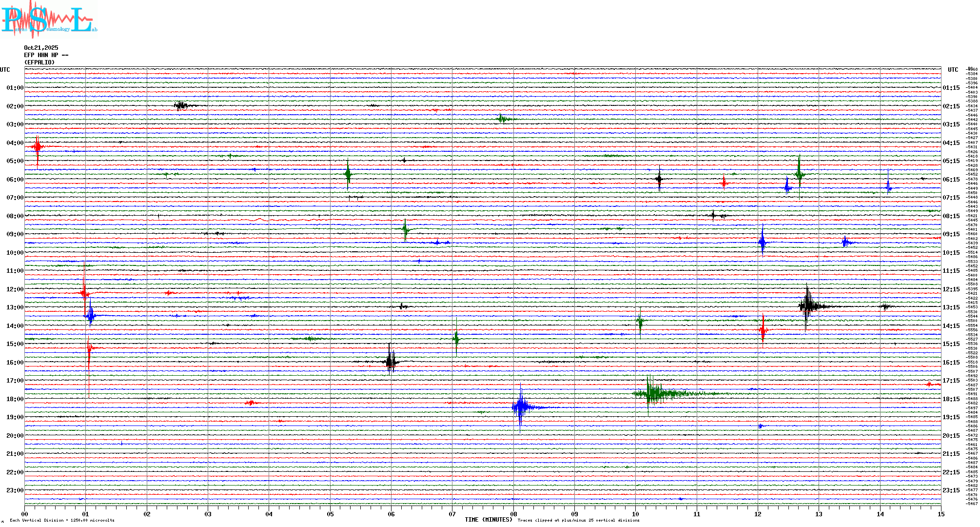The height and width of the screenshot is (527, 980).
Task: Click the right UTC axis header
Action: [x=953, y=70]
